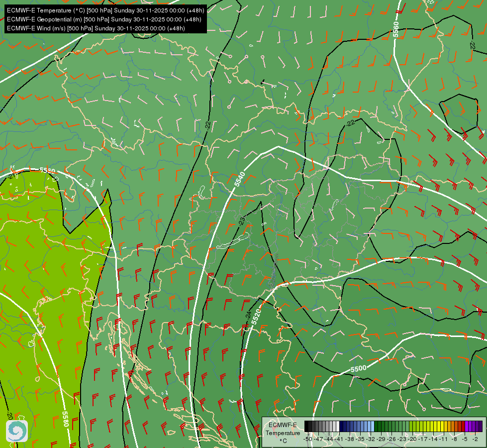Click the temperature legend color bar
The height and width of the screenshot is (448, 487).
coord(393,426)
